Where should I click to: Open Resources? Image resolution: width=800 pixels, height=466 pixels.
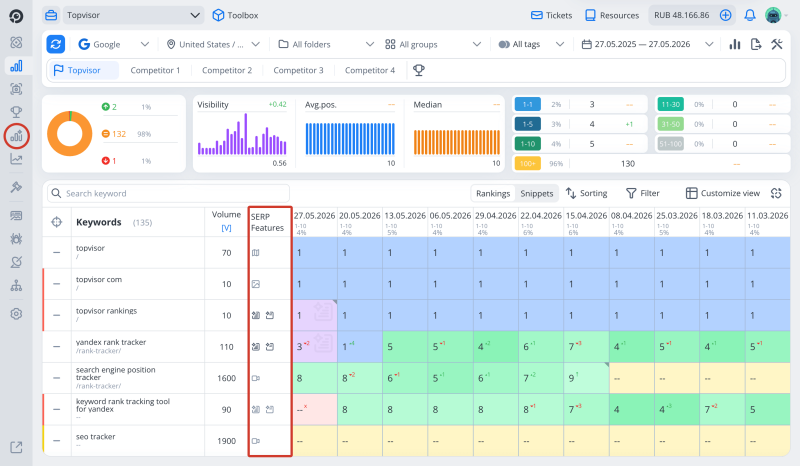click(612, 15)
